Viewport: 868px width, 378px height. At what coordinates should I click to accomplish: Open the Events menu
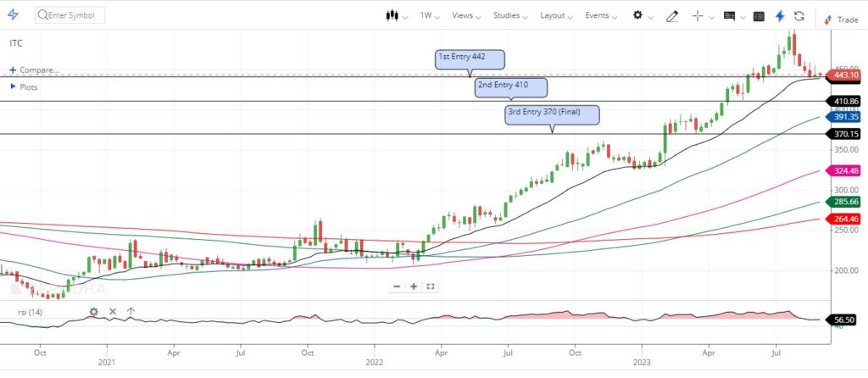[x=601, y=15]
